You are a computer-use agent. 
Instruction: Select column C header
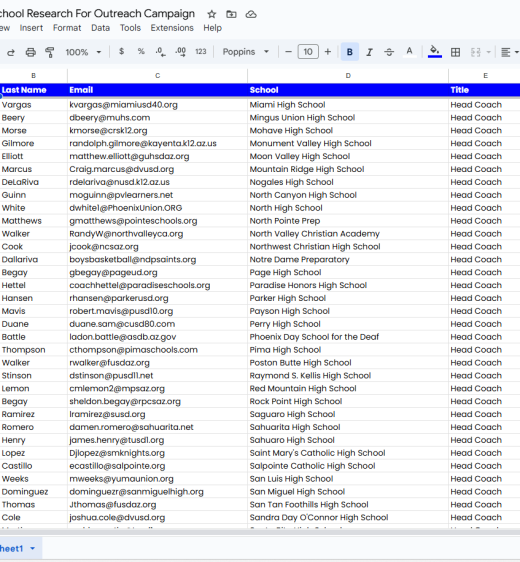coord(157,76)
